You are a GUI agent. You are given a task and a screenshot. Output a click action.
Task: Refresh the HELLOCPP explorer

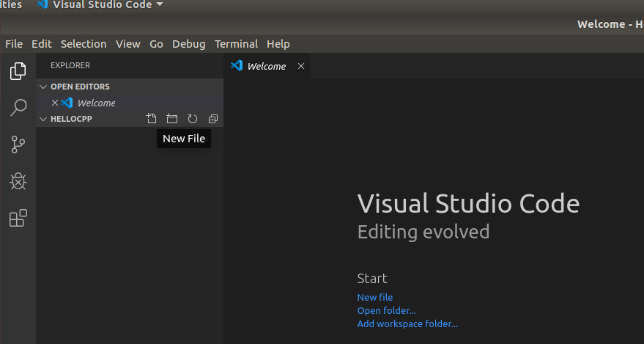tap(192, 119)
